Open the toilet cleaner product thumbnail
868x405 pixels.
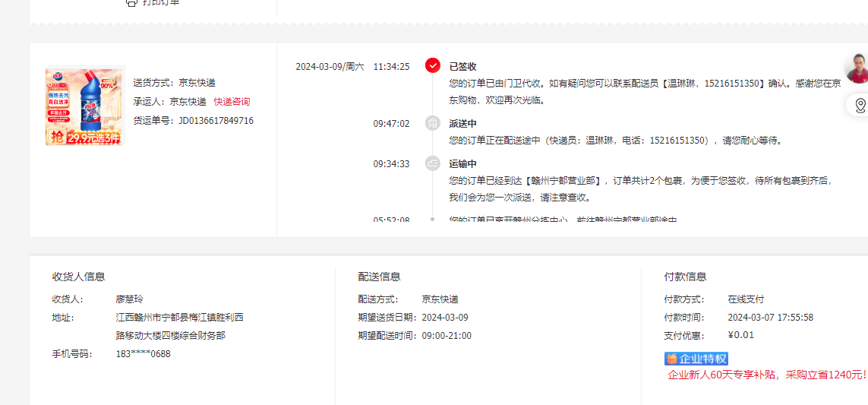(85, 106)
